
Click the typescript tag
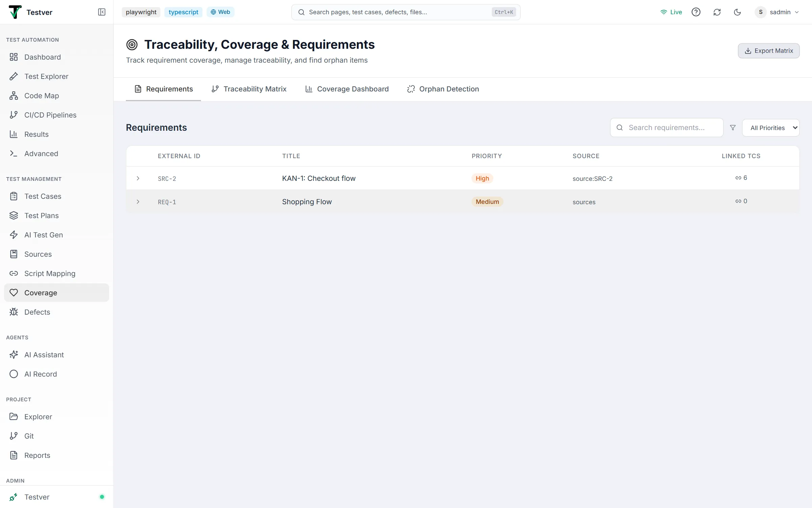click(x=183, y=12)
